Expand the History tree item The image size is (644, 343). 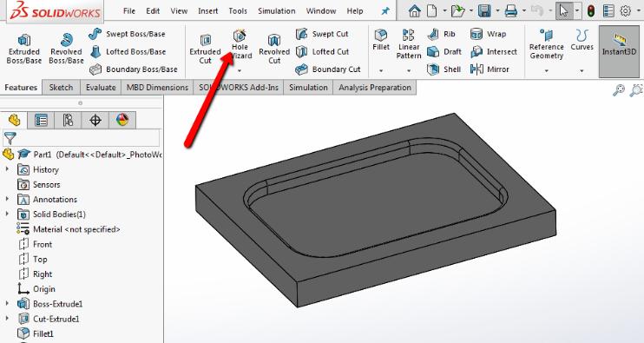pyautogui.click(x=7, y=169)
